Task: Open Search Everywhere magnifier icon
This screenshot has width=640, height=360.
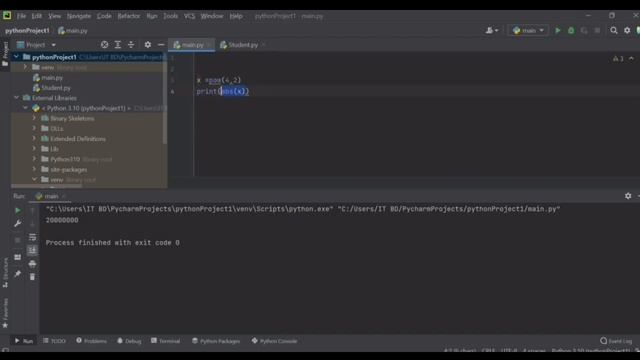Action: click(x=613, y=31)
